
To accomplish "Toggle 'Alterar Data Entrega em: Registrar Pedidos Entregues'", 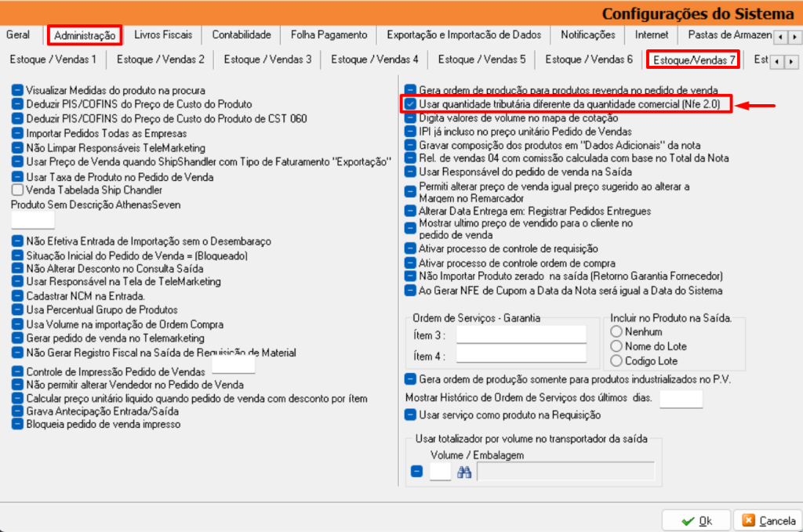I will point(409,211).
